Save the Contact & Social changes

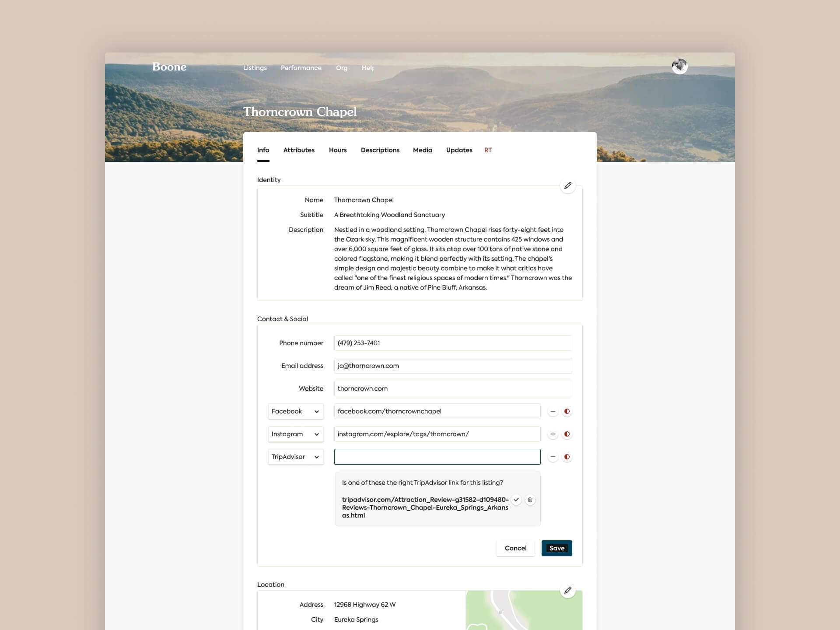tap(556, 548)
